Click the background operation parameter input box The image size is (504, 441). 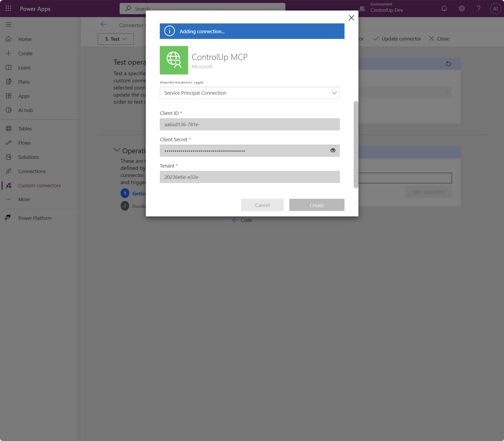point(405,178)
